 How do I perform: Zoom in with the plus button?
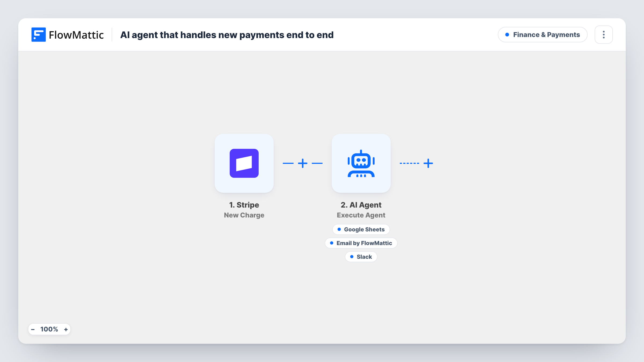(66, 329)
